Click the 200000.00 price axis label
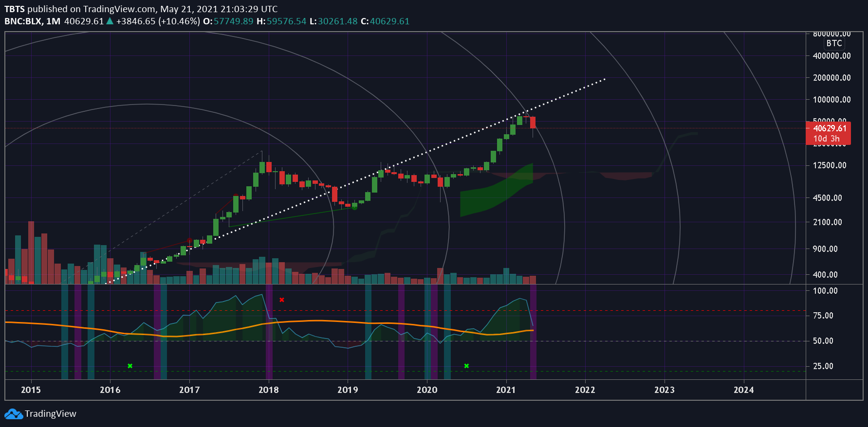 (x=832, y=78)
